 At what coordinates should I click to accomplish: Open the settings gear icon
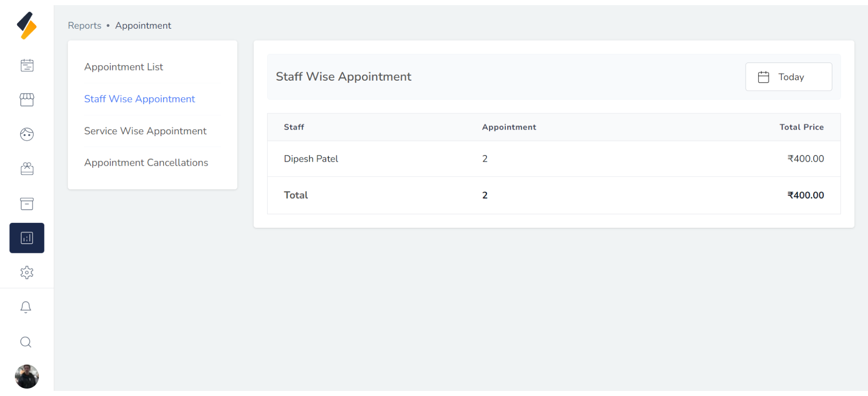coord(27,272)
